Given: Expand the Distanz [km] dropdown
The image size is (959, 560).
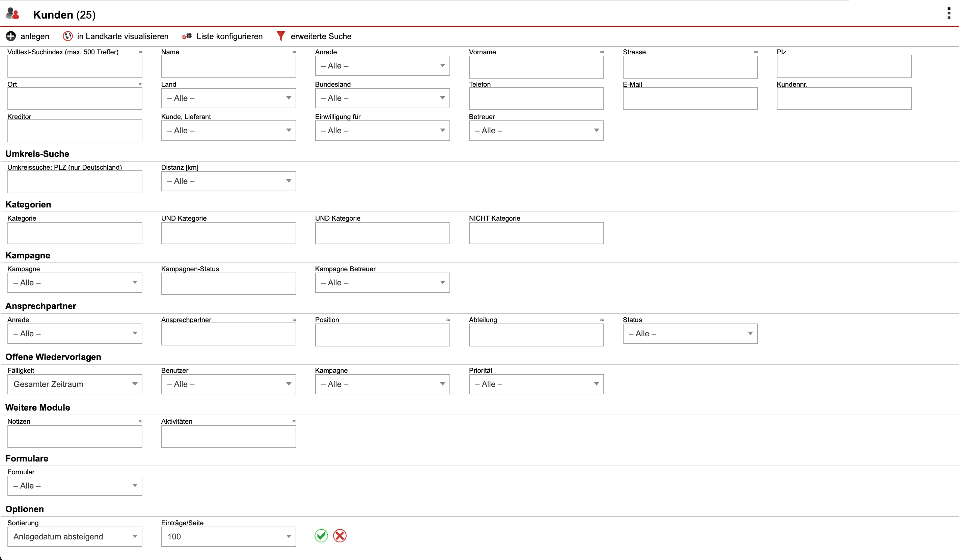Looking at the screenshot, I should click(x=228, y=181).
